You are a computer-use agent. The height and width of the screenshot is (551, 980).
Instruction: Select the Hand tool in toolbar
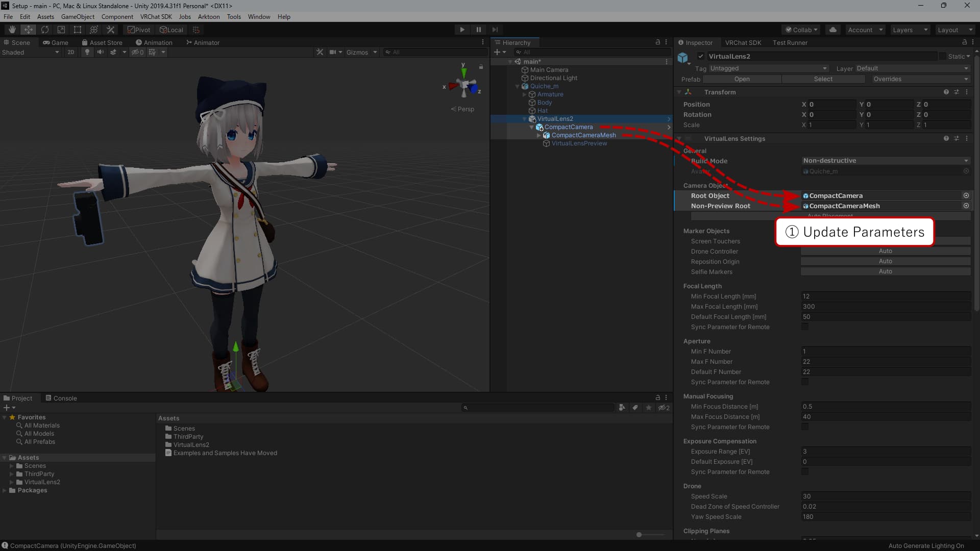pyautogui.click(x=12, y=30)
